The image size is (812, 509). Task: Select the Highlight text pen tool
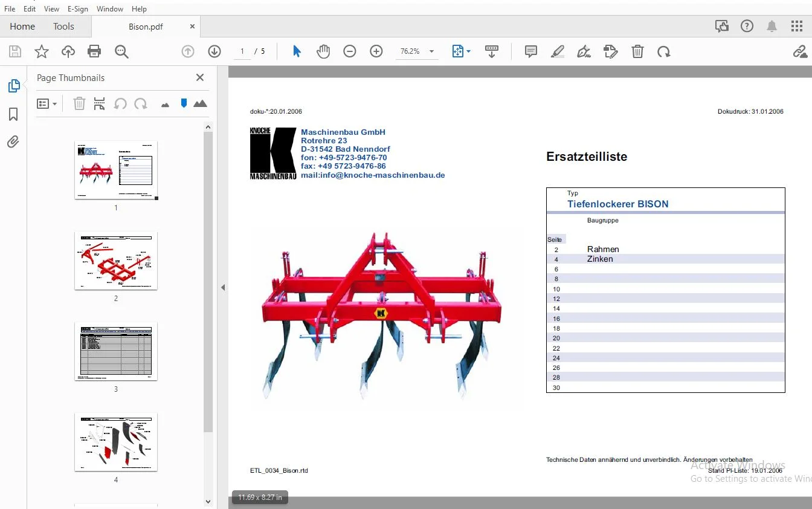(x=558, y=52)
